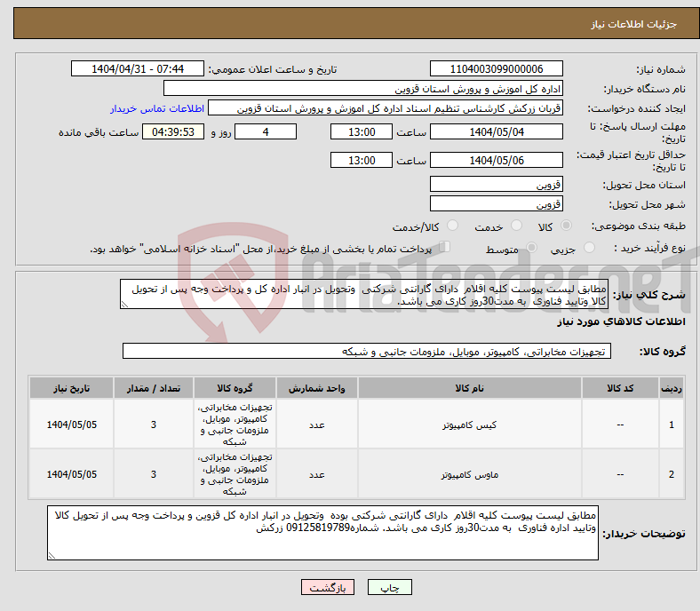
Task: Click the گروه کالا field
Action: (x=367, y=351)
